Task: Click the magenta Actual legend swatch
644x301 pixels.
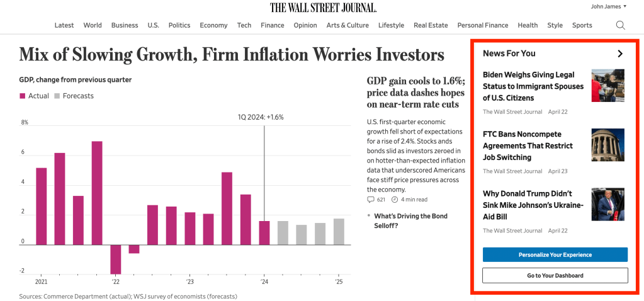Action: [23, 96]
